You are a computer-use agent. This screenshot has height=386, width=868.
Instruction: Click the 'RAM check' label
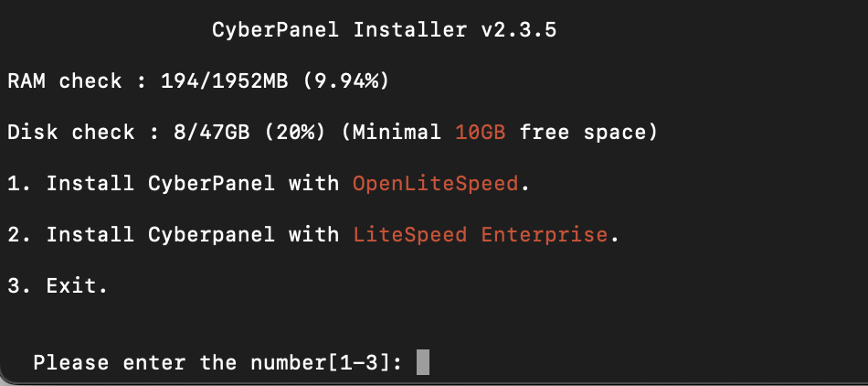pos(64,81)
